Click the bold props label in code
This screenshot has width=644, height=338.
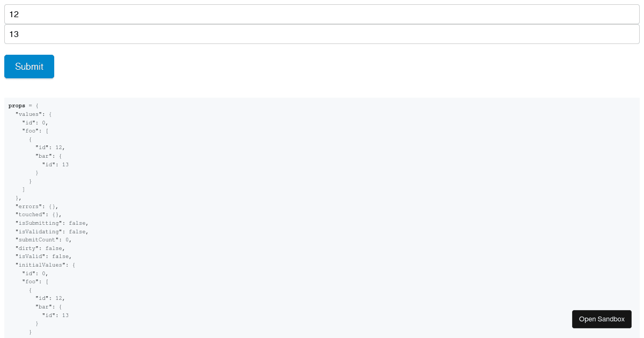[x=17, y=106]
